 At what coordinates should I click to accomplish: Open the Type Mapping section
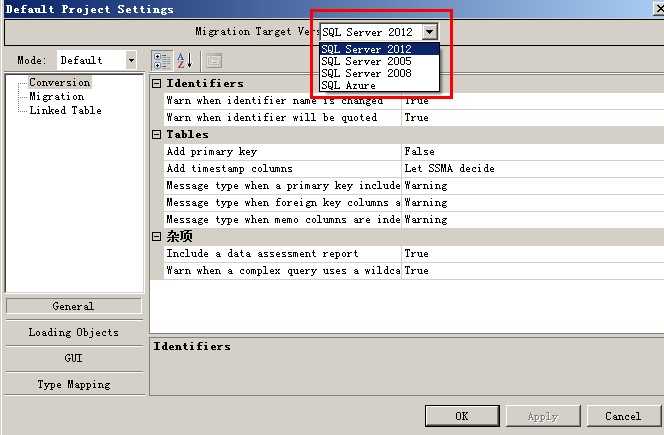pos(74,384)
